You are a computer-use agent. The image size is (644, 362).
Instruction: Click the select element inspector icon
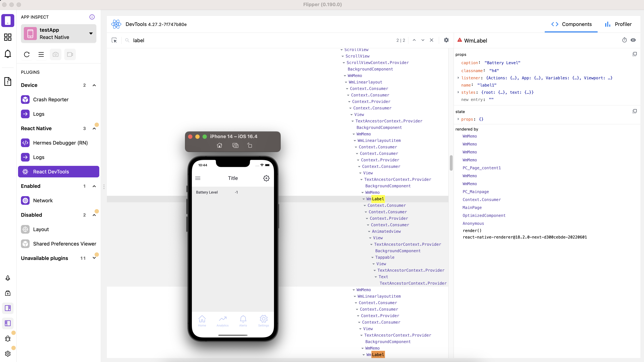(114, 40)
